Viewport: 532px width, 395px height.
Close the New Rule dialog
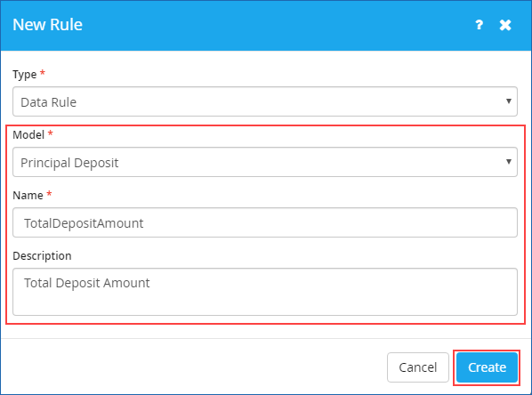click(505, 25)
